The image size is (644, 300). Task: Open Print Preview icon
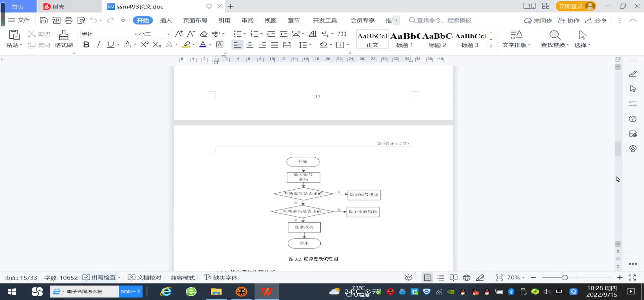coord(81,21)
